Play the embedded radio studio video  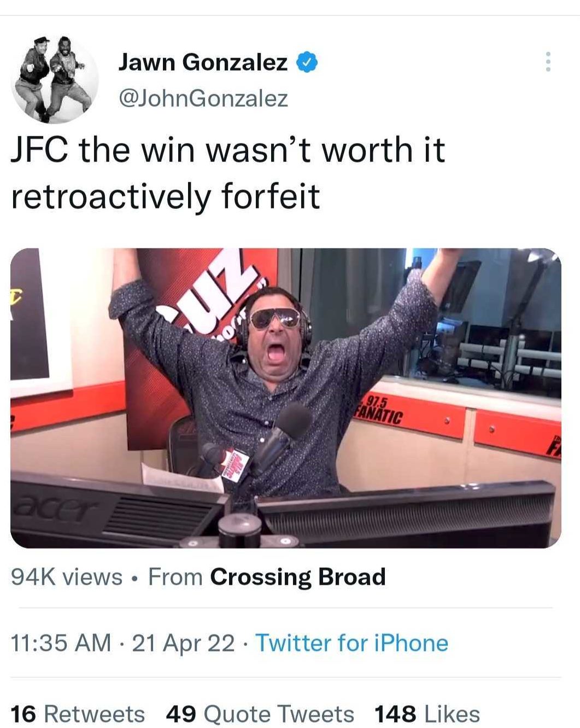(x=286, y=398)
